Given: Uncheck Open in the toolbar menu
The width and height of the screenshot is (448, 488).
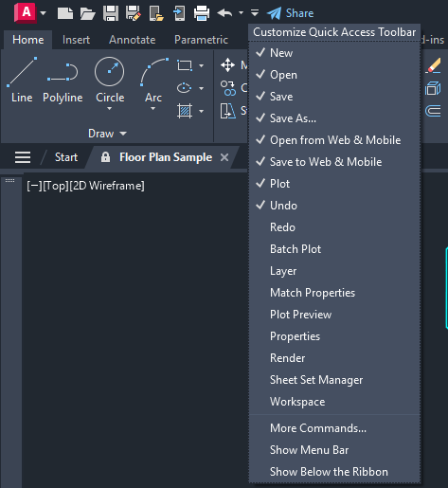Looking at the screenshot, I should click(334, 75).
